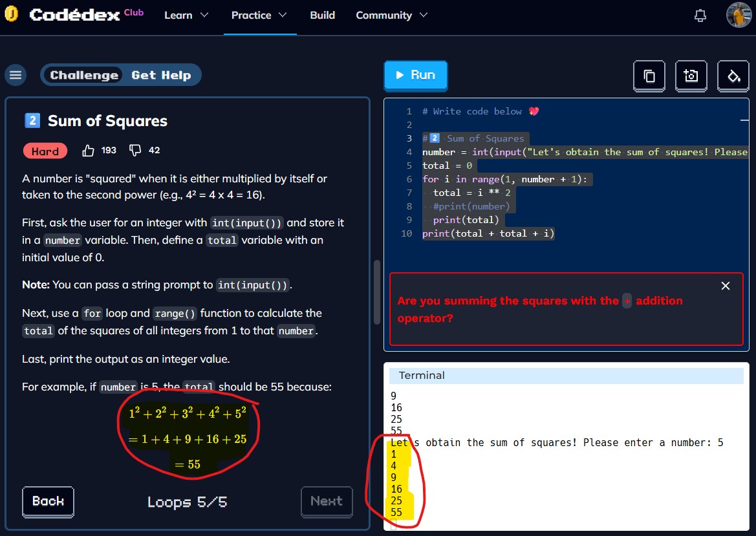Click the Terminal header label
Viewport: 756px width, 536px height.
422,376
